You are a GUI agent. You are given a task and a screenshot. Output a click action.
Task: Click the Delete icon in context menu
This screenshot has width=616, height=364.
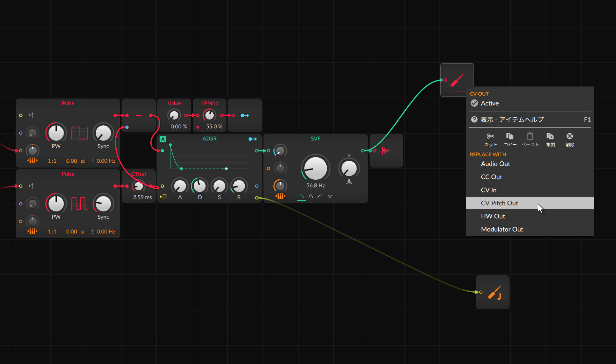click(x=570, y=136)
